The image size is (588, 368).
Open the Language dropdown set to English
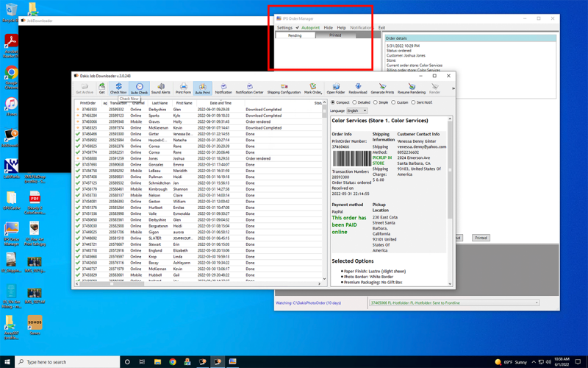356,111
